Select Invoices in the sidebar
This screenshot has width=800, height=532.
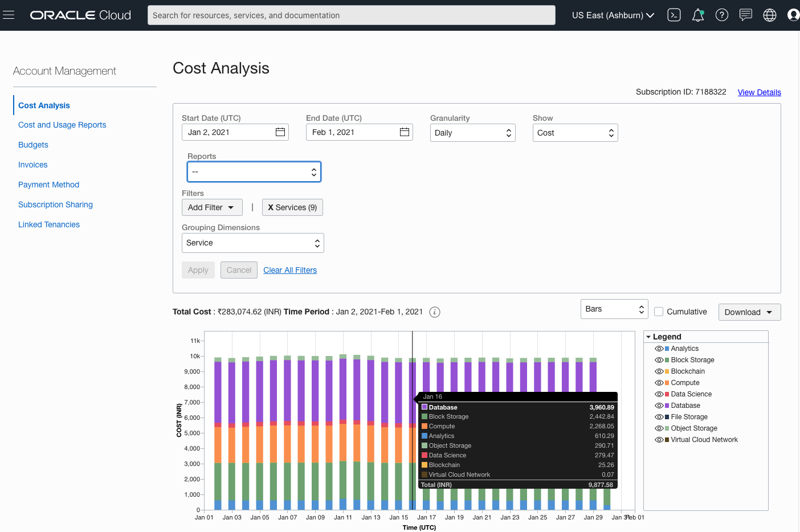click(32, 165)
